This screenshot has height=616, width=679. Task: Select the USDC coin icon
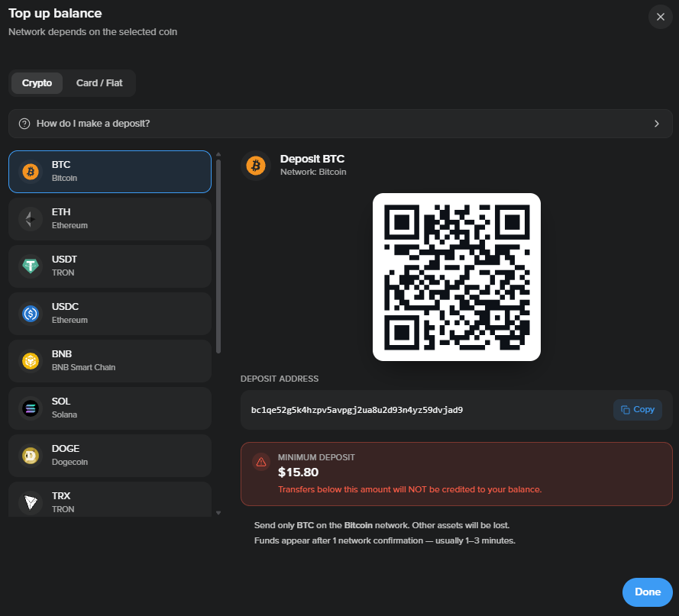pyautogui.click(x=31, y=314)
